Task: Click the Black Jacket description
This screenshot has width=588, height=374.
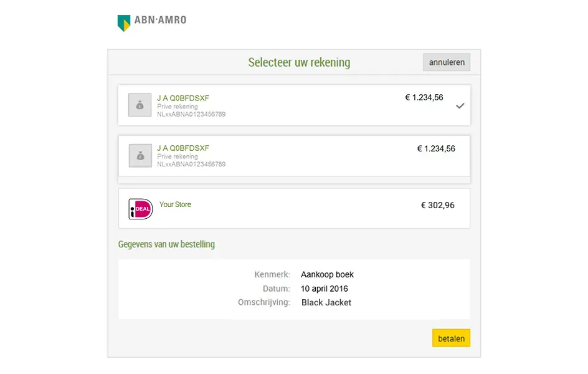Action: [326, 302]
